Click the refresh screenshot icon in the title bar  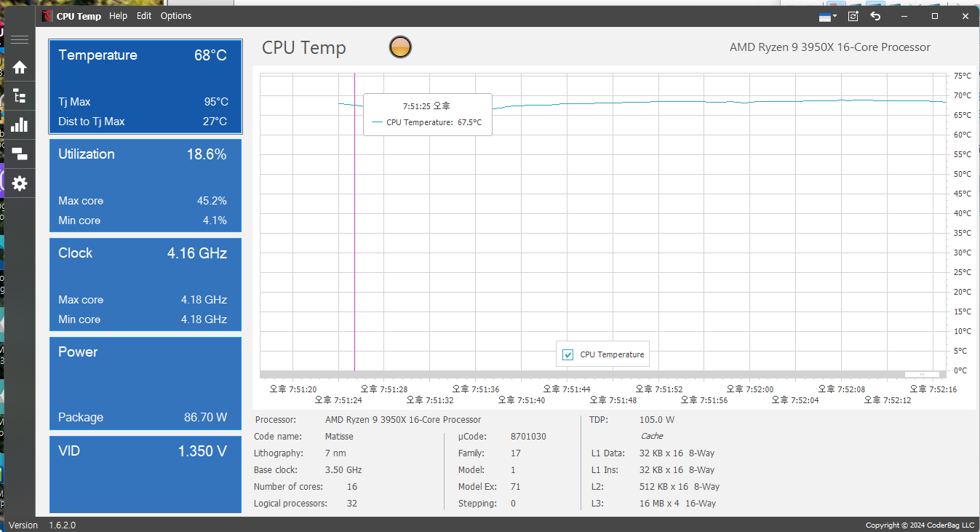point(853,16)
